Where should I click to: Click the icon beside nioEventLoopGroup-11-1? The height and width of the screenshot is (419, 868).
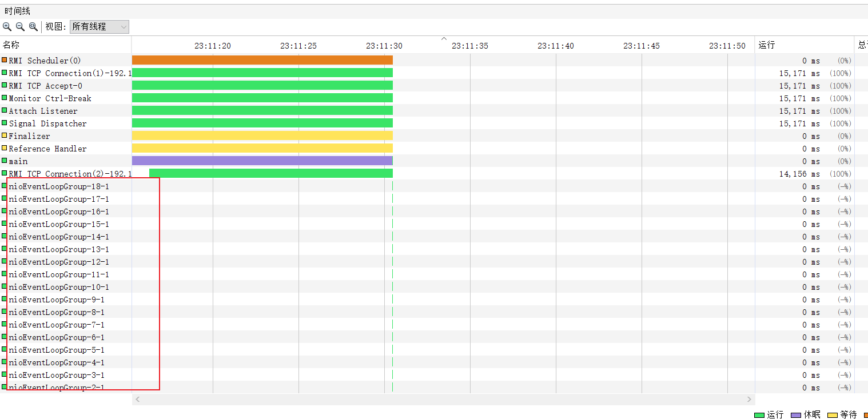tap(5, 274)
